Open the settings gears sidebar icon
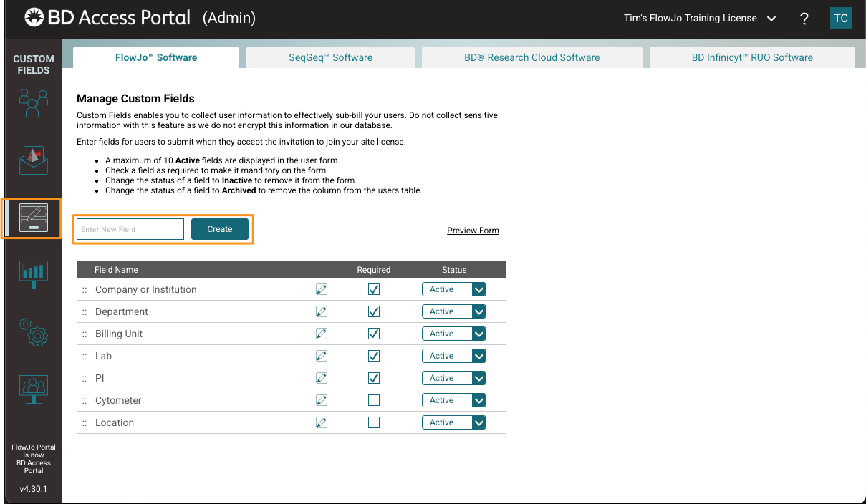Image resolution: width=866 pixels, height=504 pixels. pyautogui.click(x=34, y=331)
